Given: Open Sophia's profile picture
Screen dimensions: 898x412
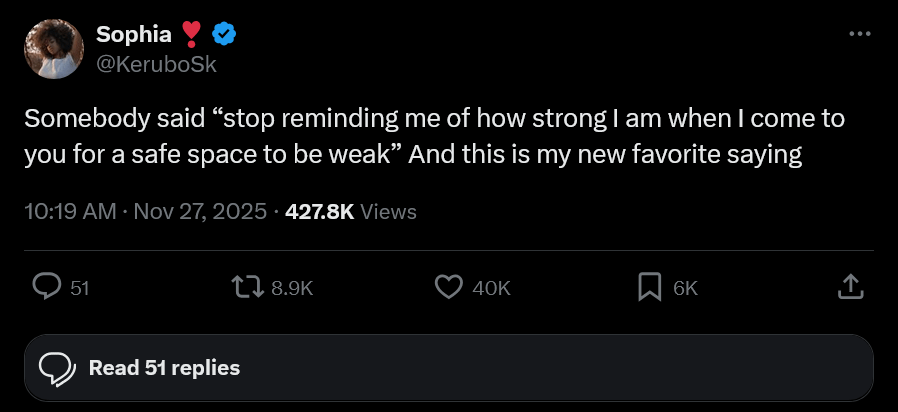Looking at the screenshot, I should pos(54,49).
